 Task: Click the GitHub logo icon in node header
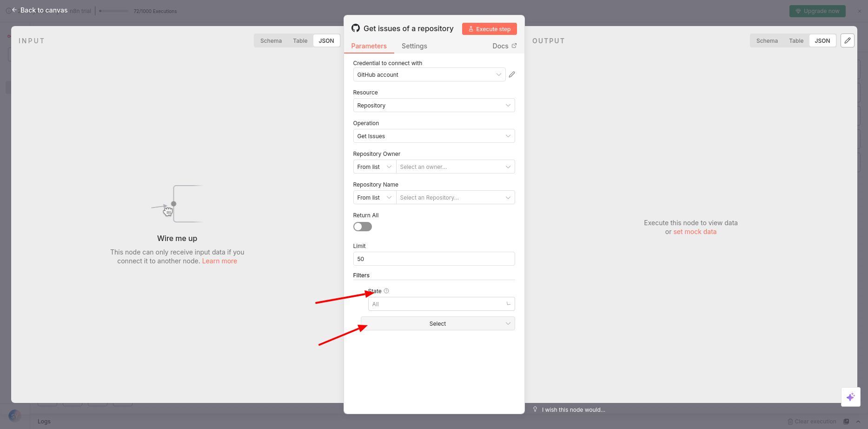tap(356, 28)
